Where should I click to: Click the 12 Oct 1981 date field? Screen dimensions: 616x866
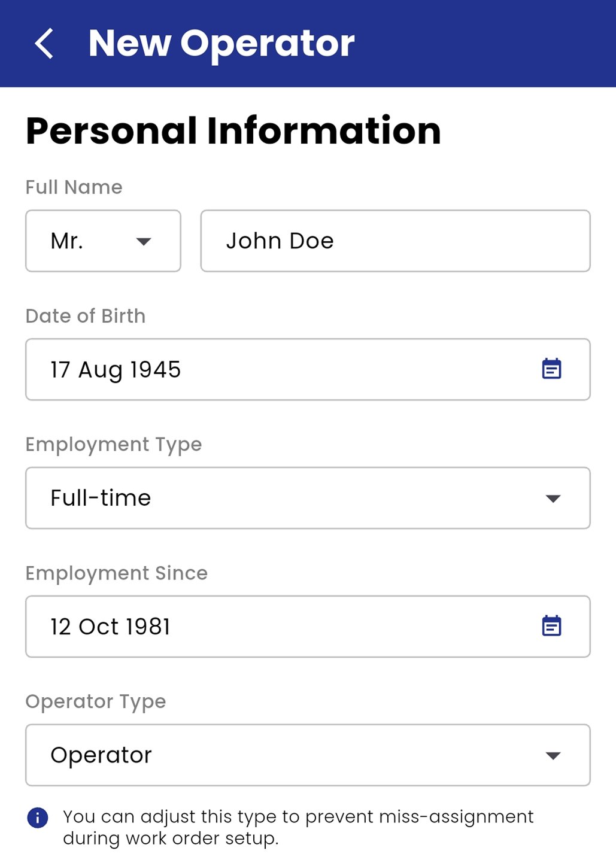[x=239, y=625]
